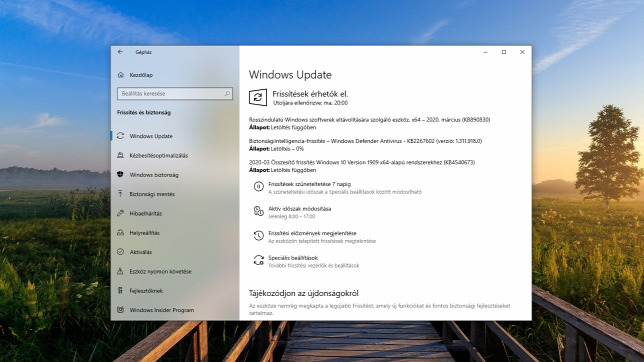Click the Speciális beállítások gear-sync icon
Screen dimensions: 644x362
[258, 260]
